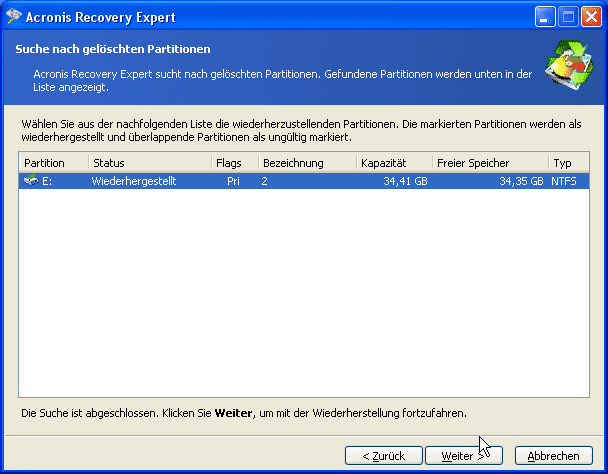608x474 pixels.
Task: Sort list by Status column header
Action: pos(150,163)
